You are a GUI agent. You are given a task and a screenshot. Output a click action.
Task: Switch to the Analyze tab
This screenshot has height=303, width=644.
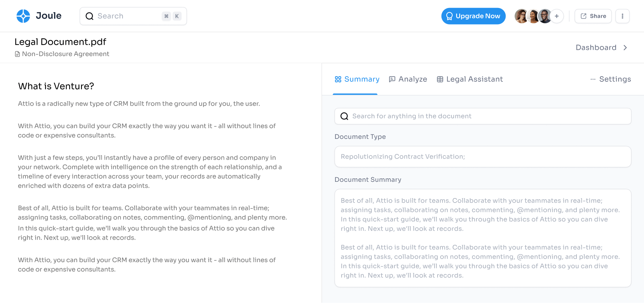pyautogui.click(x=408, y=79)
